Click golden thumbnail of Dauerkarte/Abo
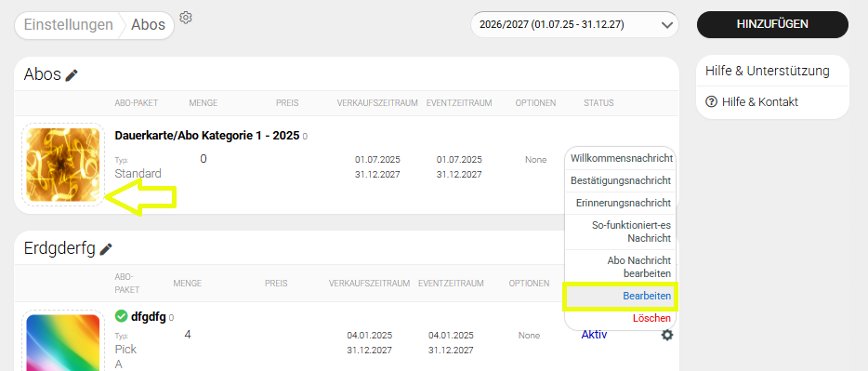 click(63, 165)
